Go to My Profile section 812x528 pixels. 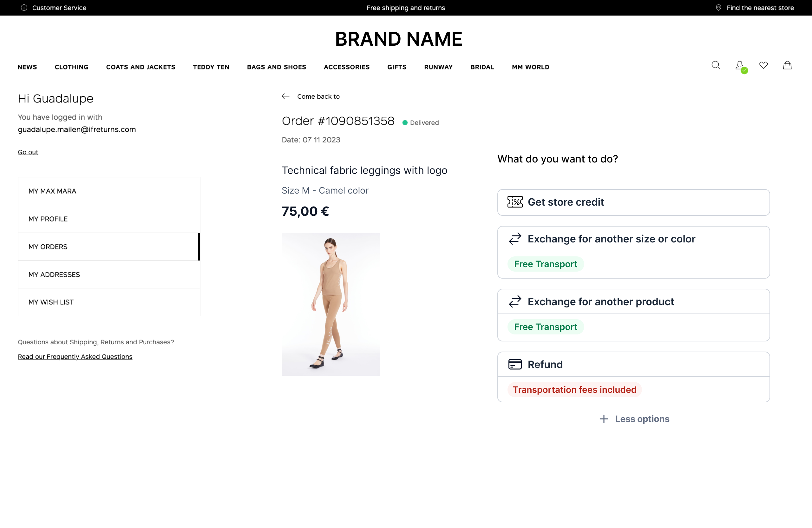[48, 219]
